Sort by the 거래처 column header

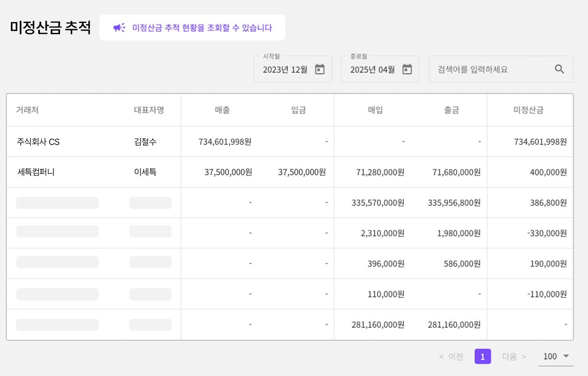[27, 110]
